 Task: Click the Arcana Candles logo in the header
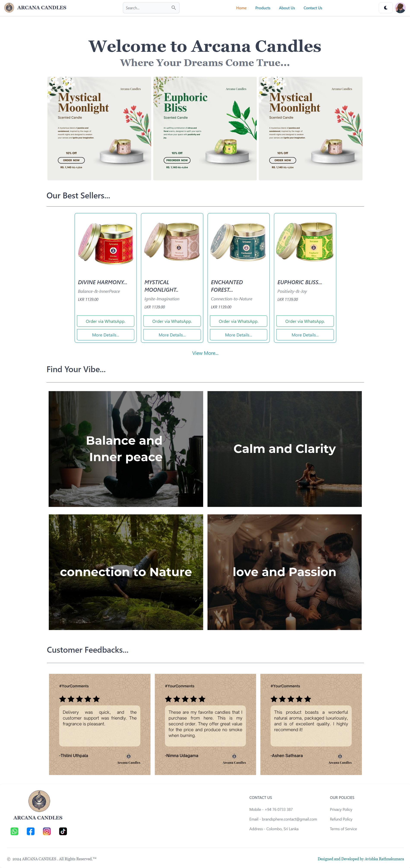click(9, 8)
